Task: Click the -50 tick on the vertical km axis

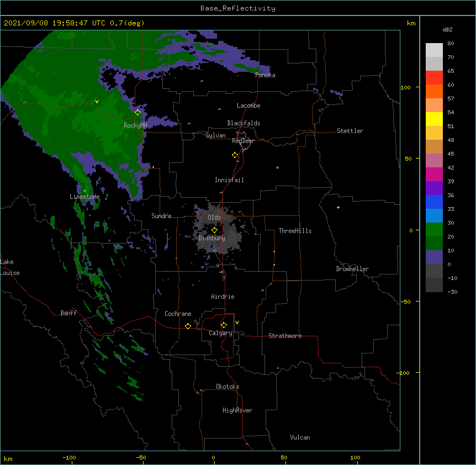Action: (x=405, y=302)
